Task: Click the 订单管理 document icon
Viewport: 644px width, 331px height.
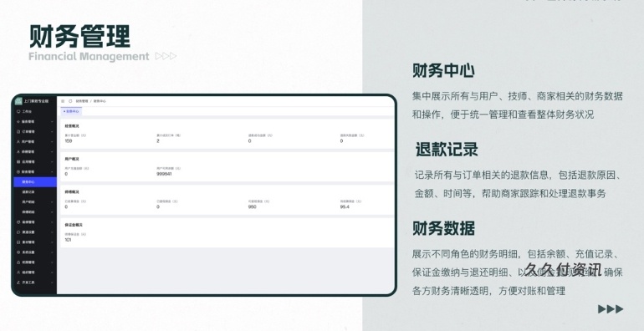Action: coord(18,131)
